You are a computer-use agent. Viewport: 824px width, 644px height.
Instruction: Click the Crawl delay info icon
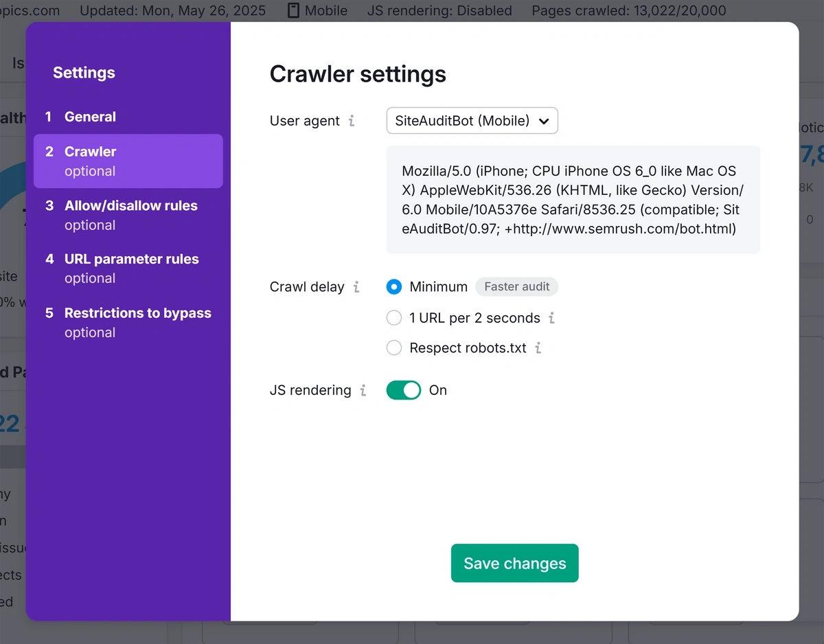[x=356, y=287]
